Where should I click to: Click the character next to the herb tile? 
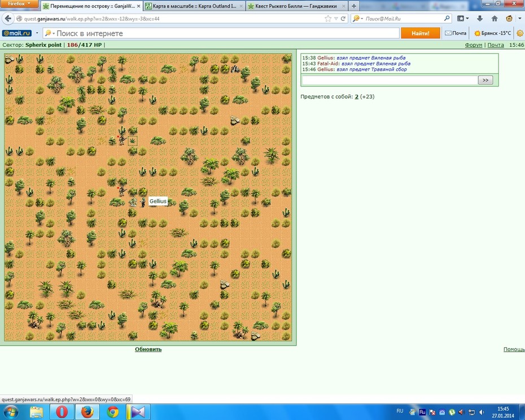pos(122,139)
